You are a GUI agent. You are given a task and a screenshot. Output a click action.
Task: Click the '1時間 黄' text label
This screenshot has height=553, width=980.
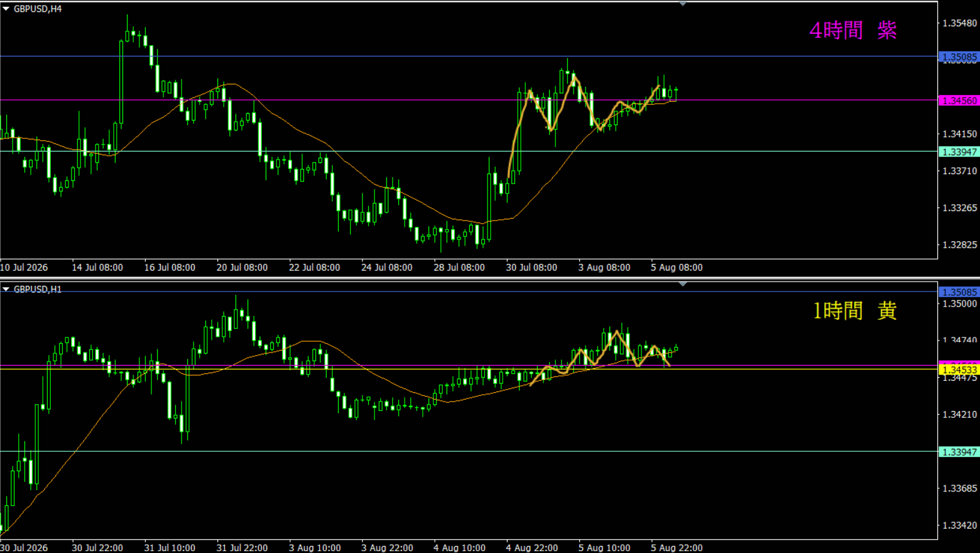point(855,310)
